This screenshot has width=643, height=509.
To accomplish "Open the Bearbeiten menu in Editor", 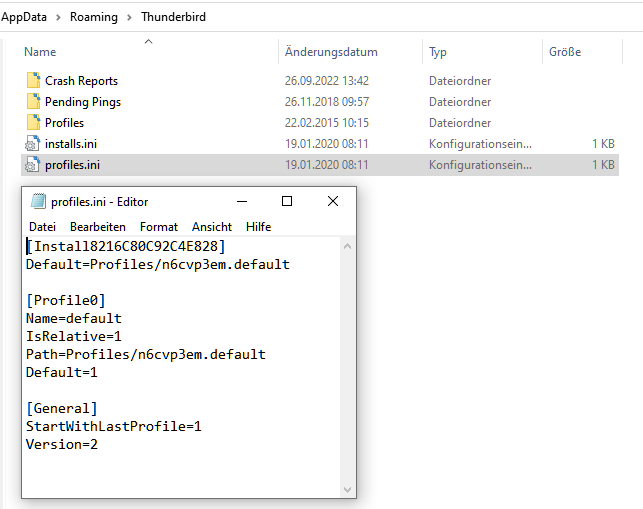I will (98, 227).
